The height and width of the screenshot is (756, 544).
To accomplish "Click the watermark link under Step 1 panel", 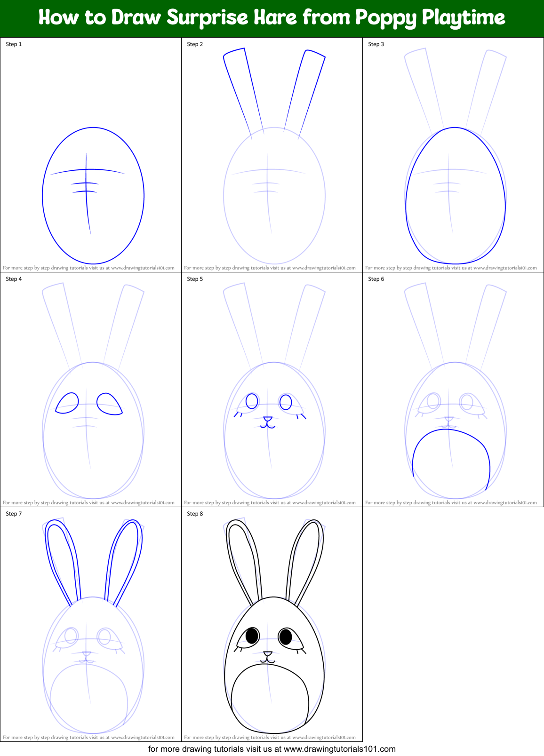I will [x=88, y=268].
